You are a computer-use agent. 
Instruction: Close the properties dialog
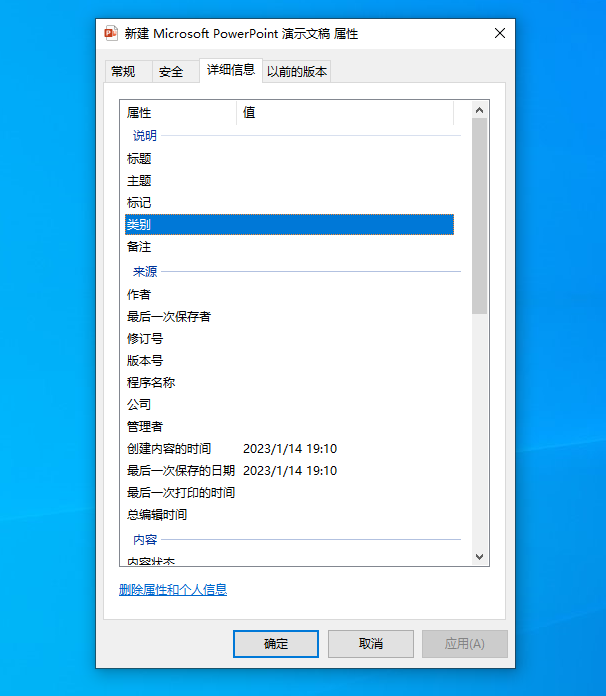pos(500,33)
